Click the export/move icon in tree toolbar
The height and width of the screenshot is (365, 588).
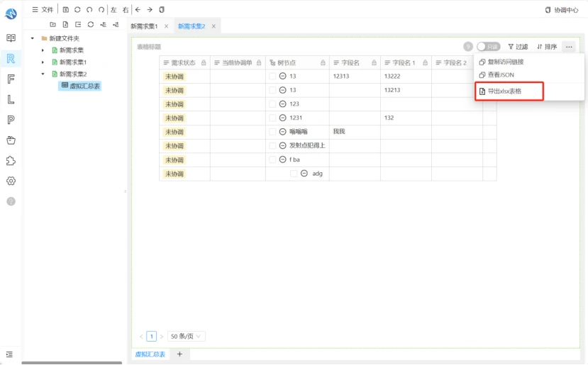click(x=78, y=24)
